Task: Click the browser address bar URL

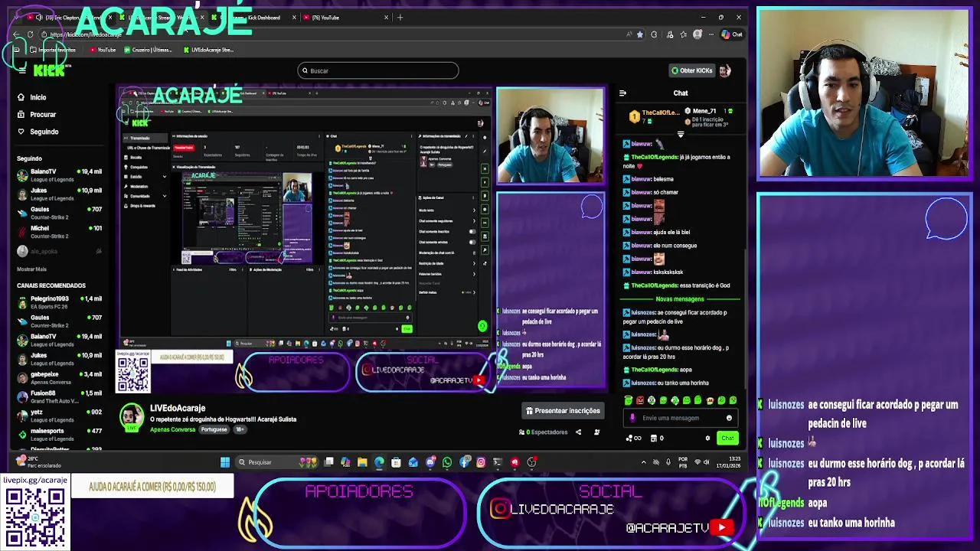Action: coord(86,34)
